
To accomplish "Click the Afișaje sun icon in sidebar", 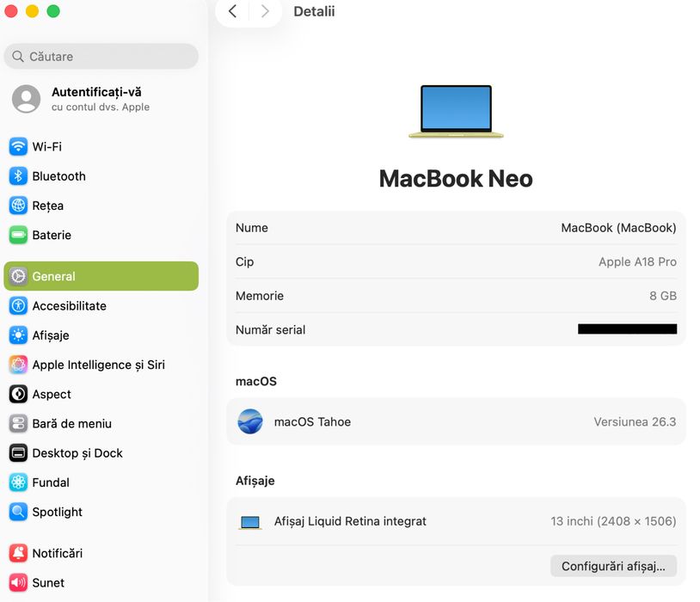I will click(18, 335).
